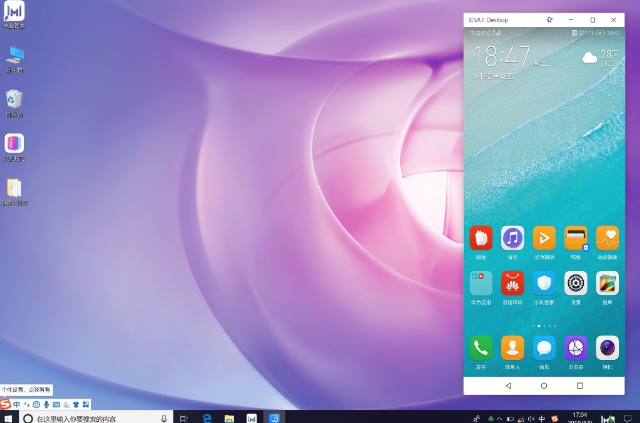This screenshot has height=423, width=640.
Task: Tap the green Phone dialer icon
Action: click(x=481, y=348)
